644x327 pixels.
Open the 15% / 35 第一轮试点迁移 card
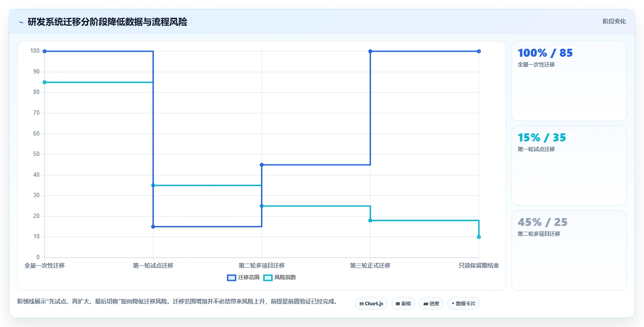click(x=569, y=166)
